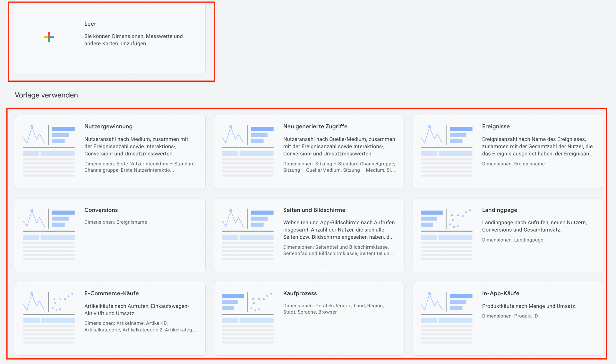Click 'Dimensionen: Erste Nutzerinteraktion' text
This screenshot has height=364, width=616.
point(140,167)
